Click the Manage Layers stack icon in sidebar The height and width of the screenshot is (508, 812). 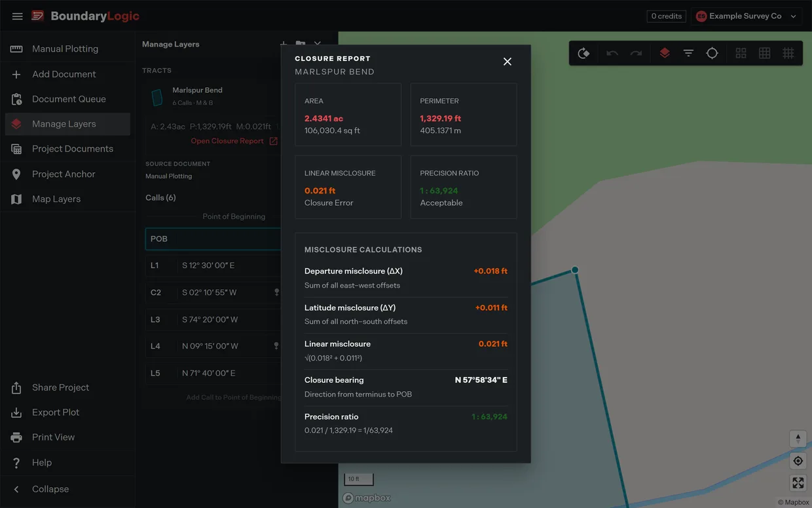tap(16, 124)
